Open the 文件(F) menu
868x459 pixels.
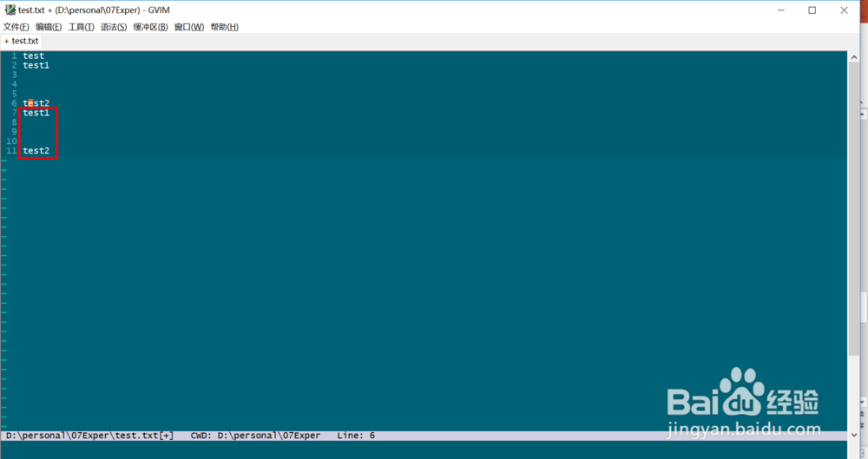click(x=16, y=27)
